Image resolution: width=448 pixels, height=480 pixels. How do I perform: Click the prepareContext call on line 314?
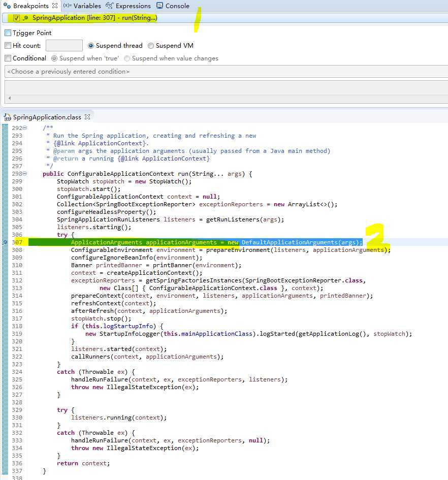(222, 296)
